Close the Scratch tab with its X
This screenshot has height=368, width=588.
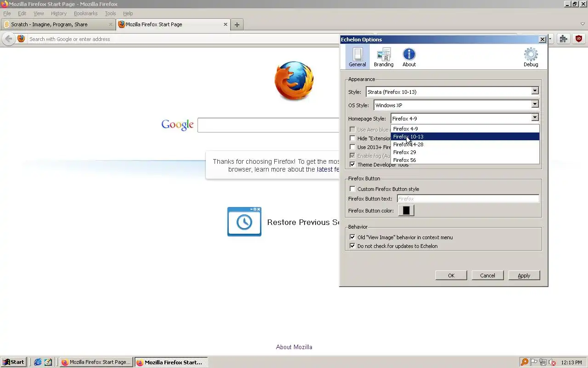pyautogui.click(x=111, y=24)
